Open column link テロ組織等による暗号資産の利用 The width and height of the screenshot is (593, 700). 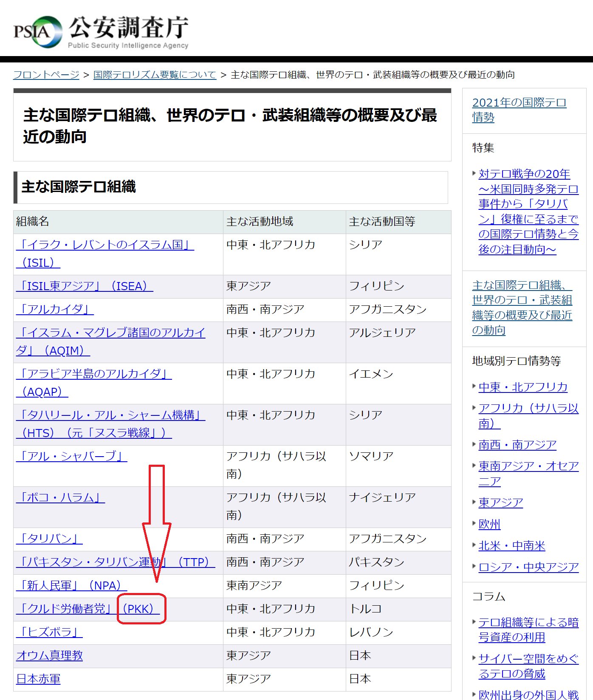(528, 630)
